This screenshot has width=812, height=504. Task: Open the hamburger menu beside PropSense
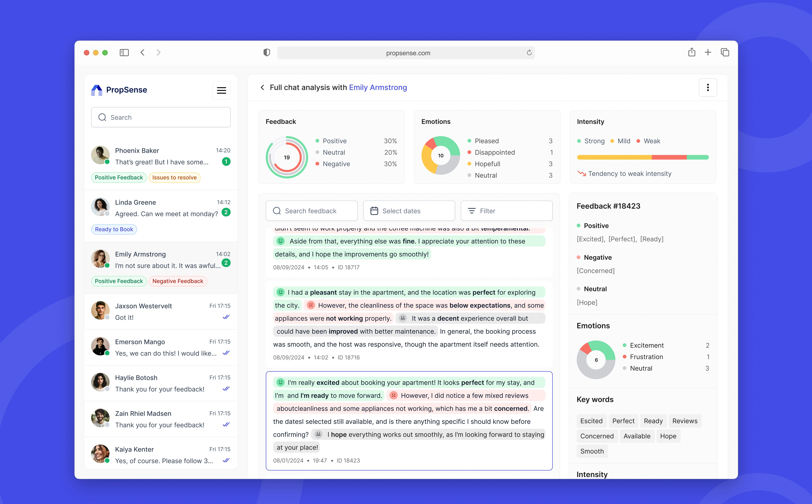[x=221, y=90]
